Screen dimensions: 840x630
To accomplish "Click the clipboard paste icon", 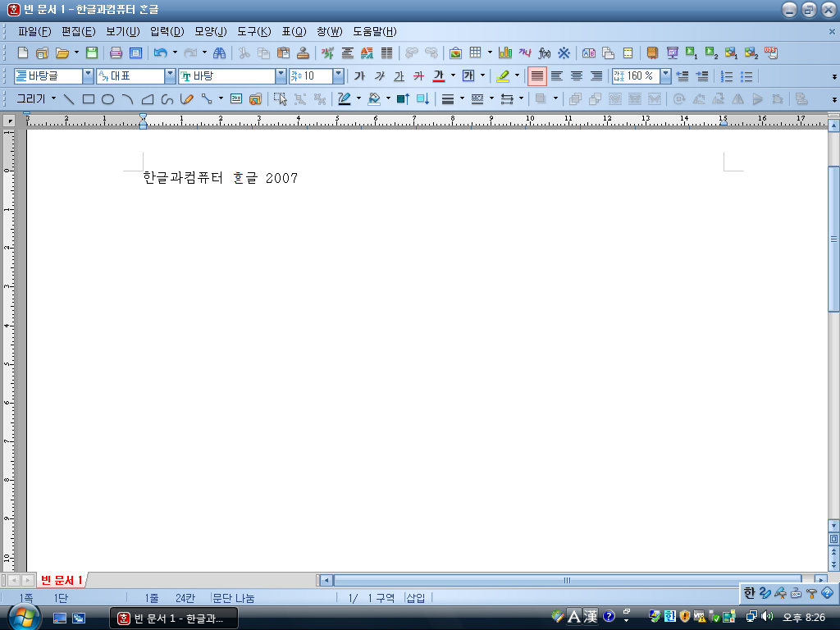I will (283, 52).
